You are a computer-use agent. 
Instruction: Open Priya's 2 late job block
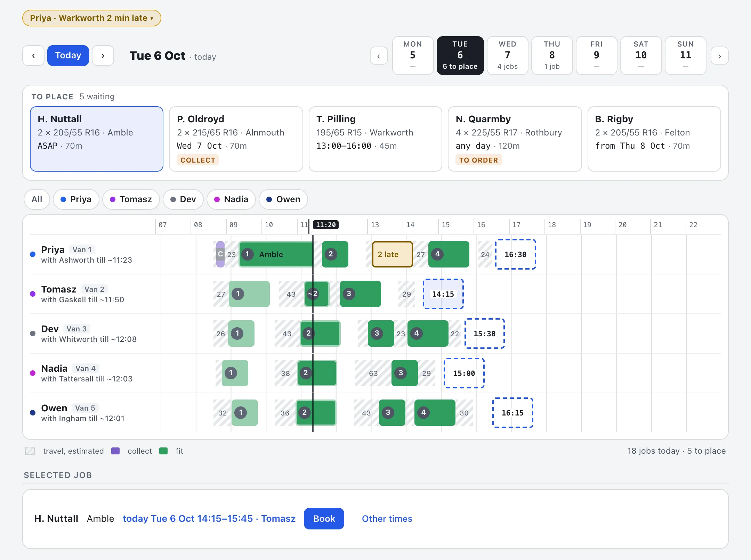[x=392, y=254]
